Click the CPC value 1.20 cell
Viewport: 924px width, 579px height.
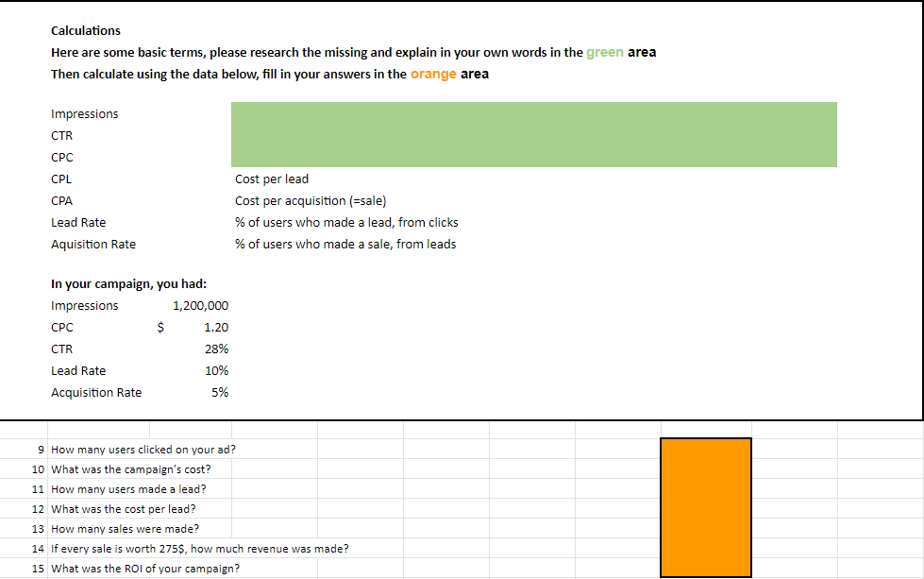[x=216, y=327]
